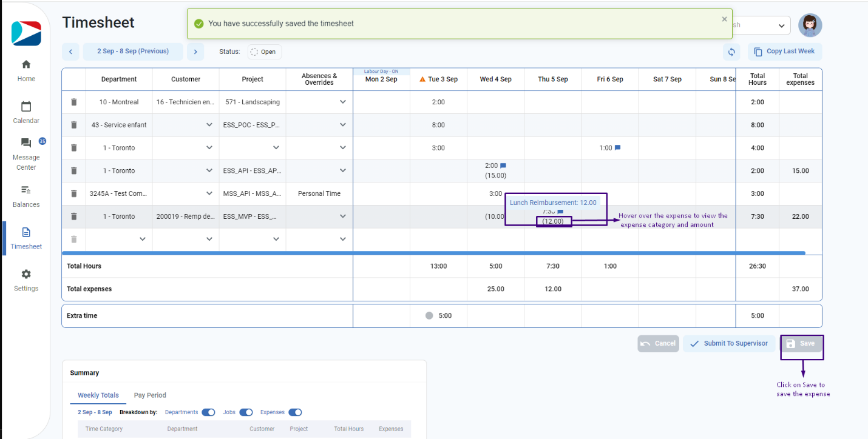Click the (12.00) expense on Thursday

pyautogui.click(x=553, y=221)
